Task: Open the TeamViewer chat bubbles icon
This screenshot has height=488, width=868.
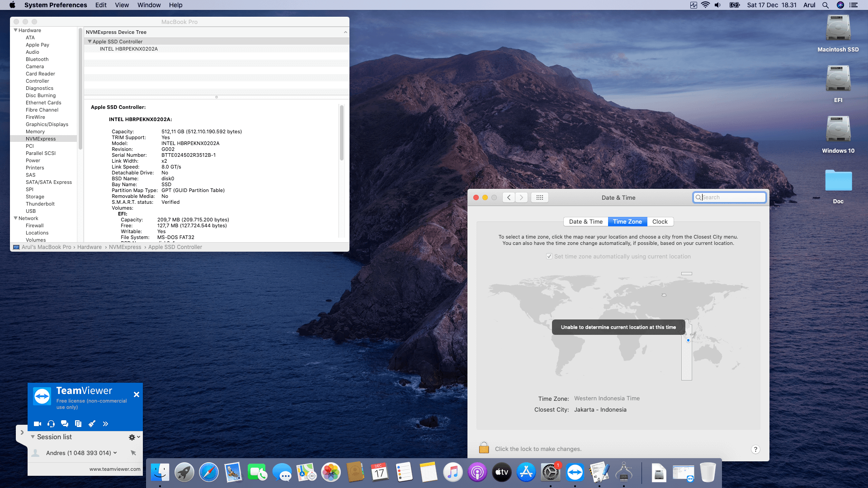Action: pos(65,424)
